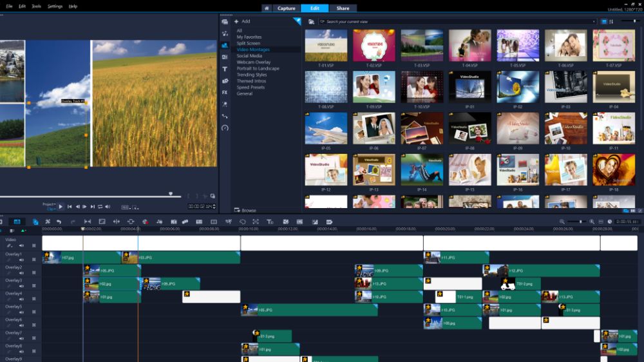The width and height of the screenshot is (644, 362).
Task: Play the preview
Action: click(61, 207)
